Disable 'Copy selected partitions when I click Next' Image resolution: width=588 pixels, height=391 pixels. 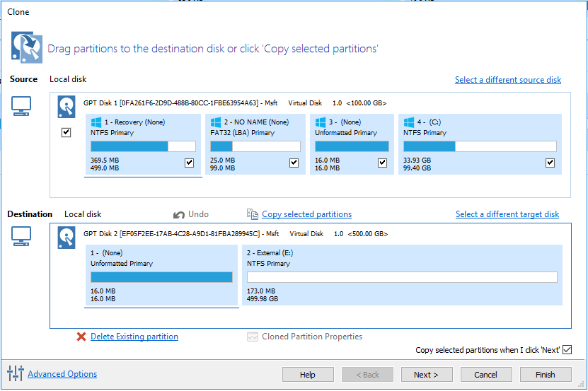pos(566,350)
